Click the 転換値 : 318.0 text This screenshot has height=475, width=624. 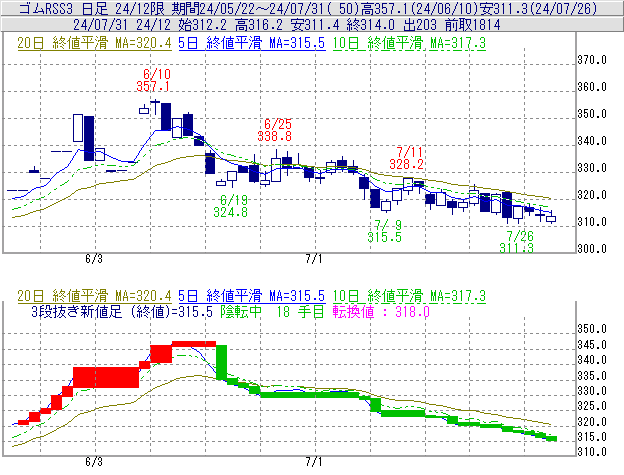coord(381,311)
